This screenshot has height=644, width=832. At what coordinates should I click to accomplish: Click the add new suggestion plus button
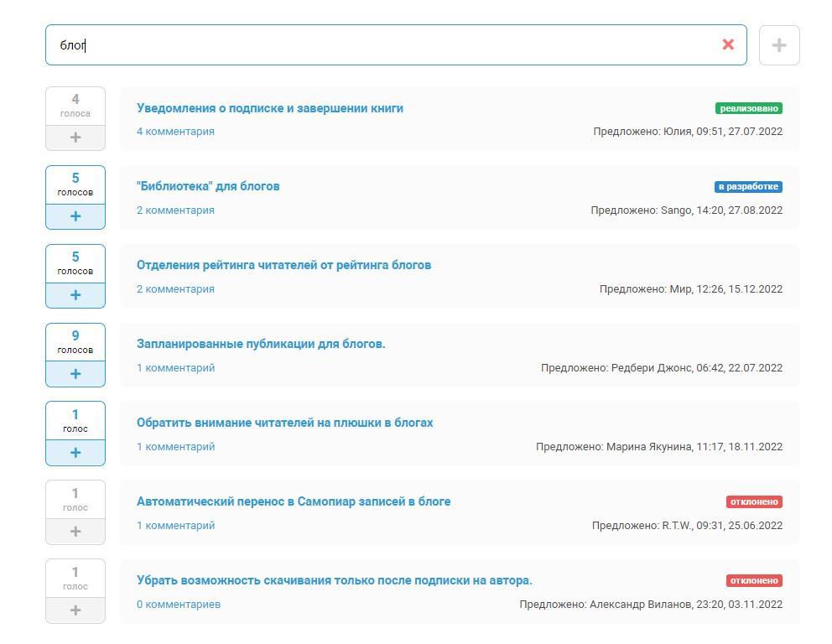pos(778,44)
